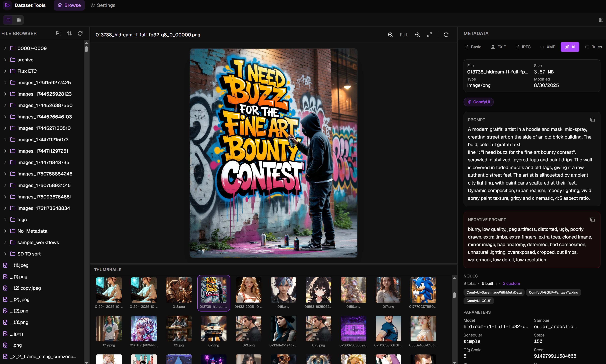Open the Settings page
606x364 pixels.
point(103,5)
